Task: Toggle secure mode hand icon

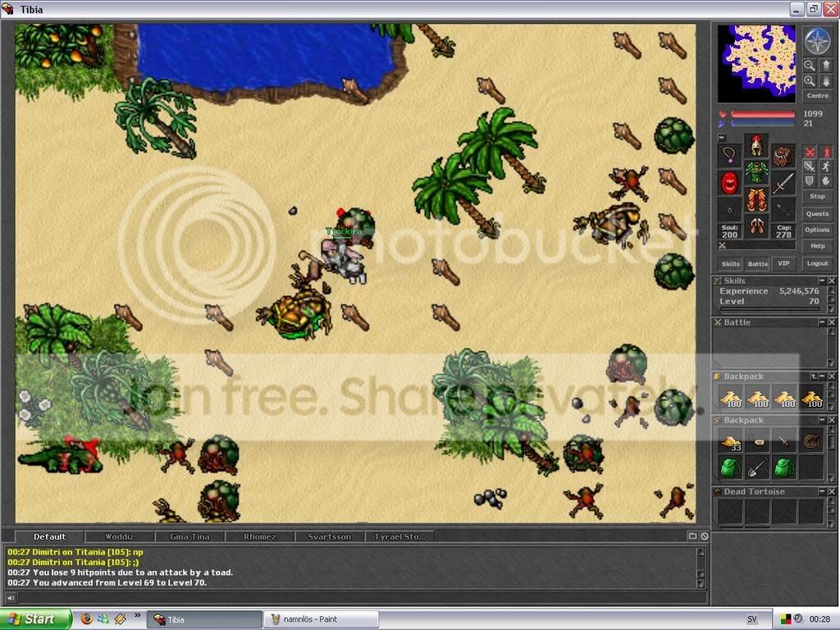Action: click(826, 181)
